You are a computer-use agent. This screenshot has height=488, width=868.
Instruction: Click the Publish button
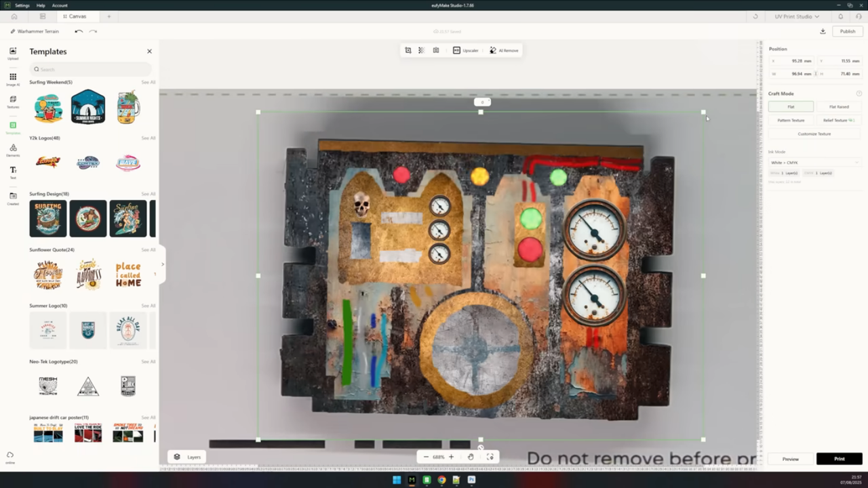coord(847,31)
